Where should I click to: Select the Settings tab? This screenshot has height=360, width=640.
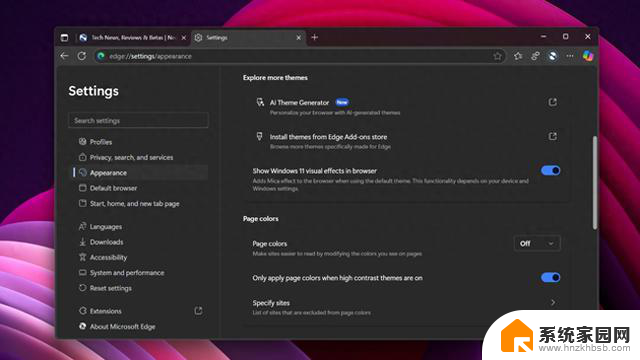click(x=248, y=38)
